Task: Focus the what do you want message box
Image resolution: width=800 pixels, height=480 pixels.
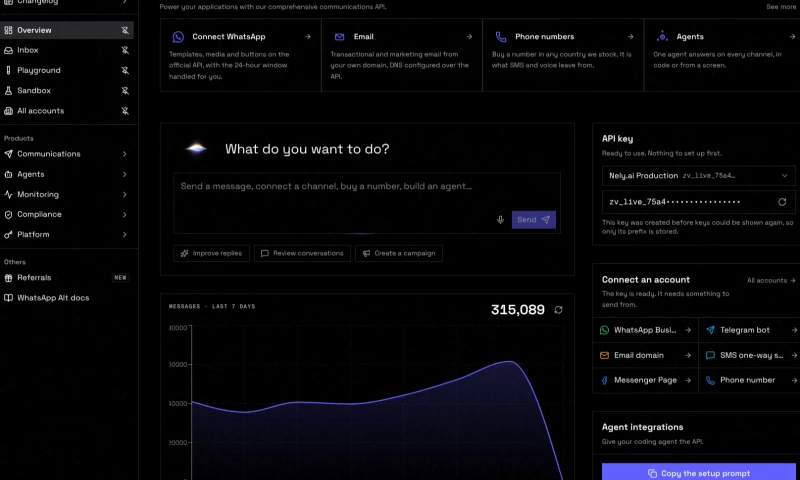Action: [x=367, y=203]
